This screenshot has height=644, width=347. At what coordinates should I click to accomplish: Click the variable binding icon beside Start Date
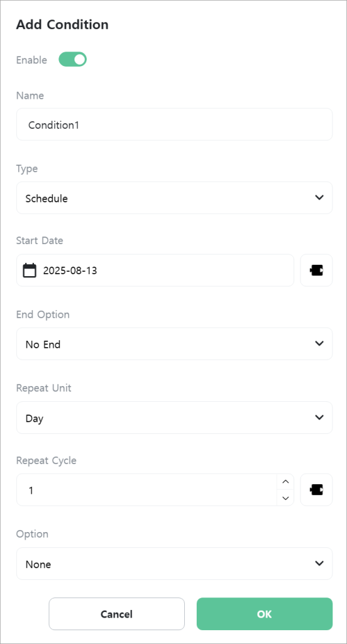[x=316, y=270]
